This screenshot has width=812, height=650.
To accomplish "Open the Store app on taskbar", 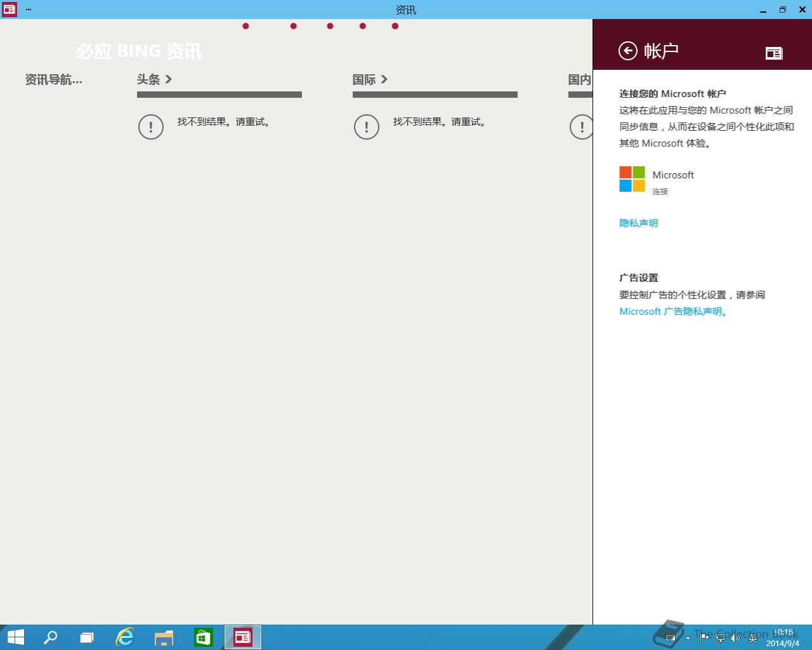I will point(203,637).
